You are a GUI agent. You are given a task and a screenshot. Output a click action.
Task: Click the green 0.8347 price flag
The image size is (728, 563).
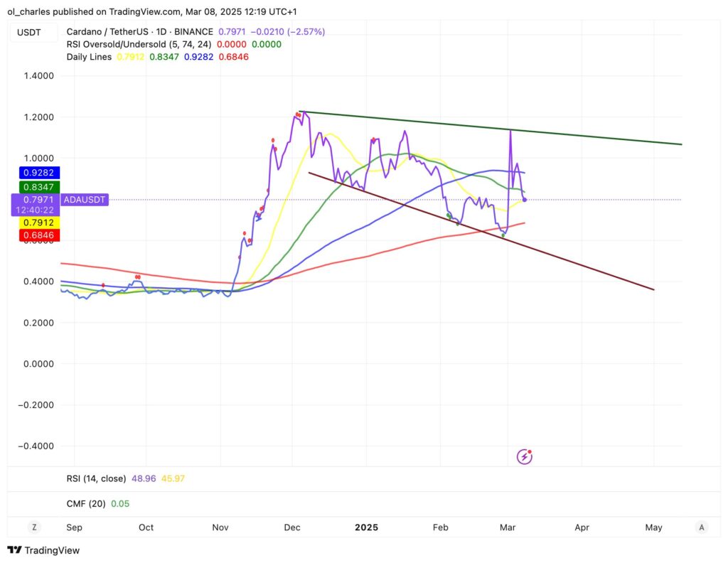(38, 186)
